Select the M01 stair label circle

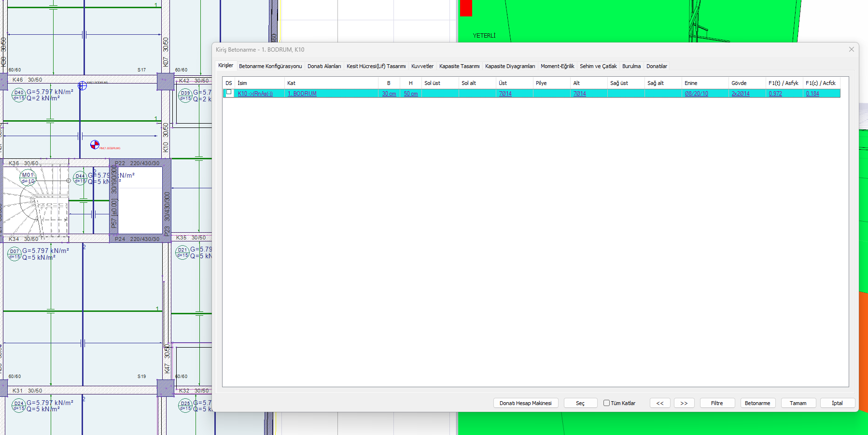point(28,178)
